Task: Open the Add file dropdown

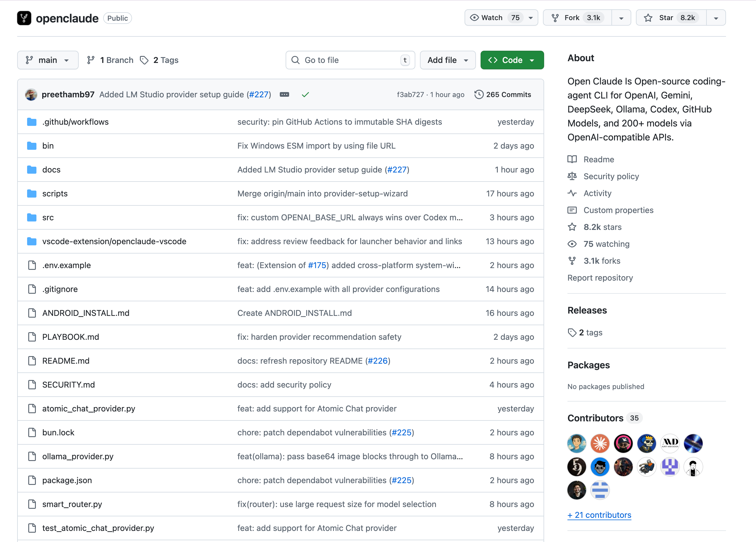Action: pyautogui.click(x=447, y=60)
